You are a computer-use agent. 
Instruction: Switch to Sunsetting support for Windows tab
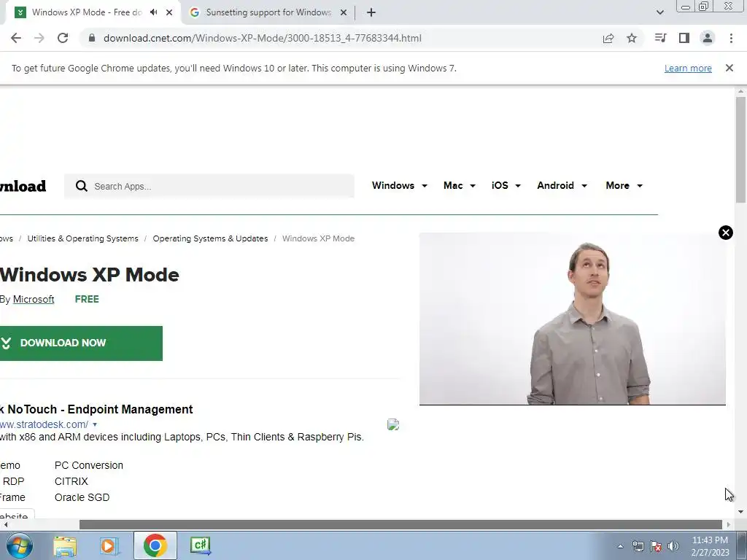[268, 12]
